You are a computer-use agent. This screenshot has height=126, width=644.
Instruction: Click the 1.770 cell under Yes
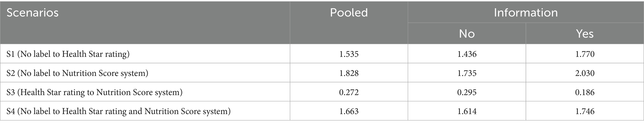point(585,54)
